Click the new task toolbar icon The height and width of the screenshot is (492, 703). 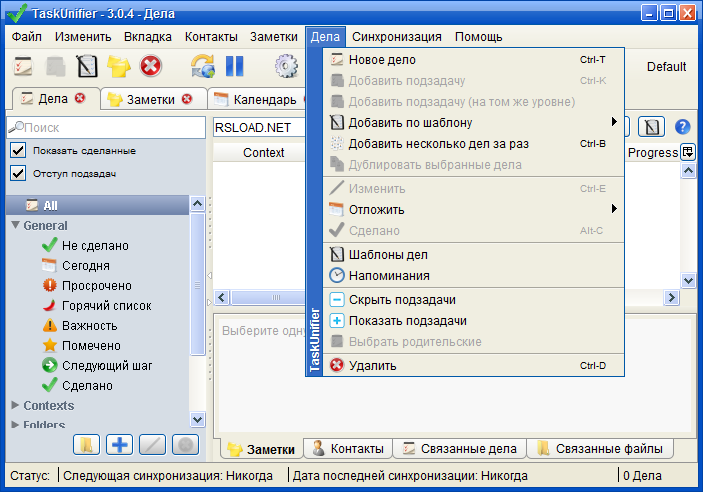23,66
